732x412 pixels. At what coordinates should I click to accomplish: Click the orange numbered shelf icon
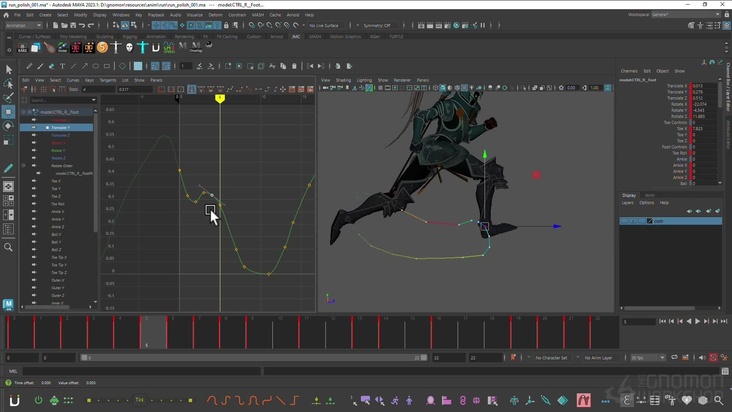(x=102, y=47)
